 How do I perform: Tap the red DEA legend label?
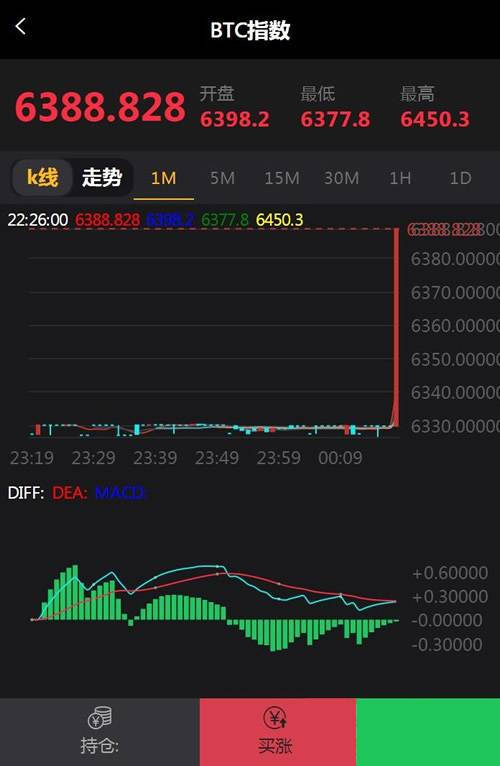69,492
